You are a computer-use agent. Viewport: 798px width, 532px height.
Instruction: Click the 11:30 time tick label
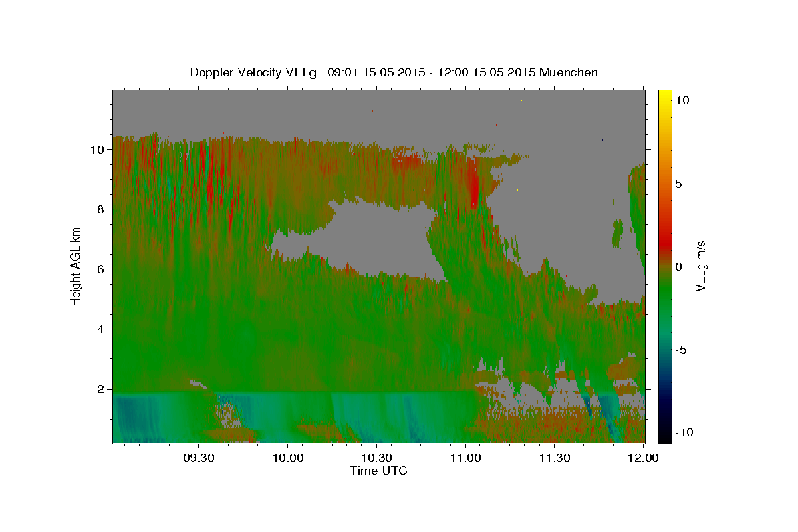pyautogui.click(x=554, y=458)
